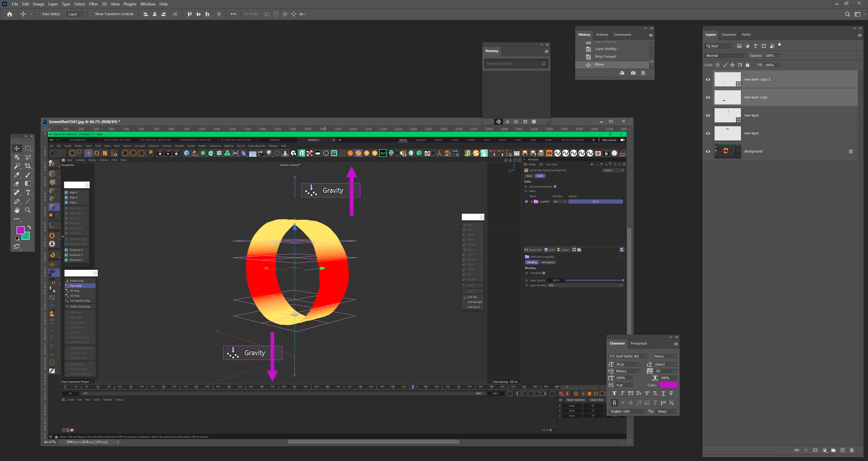Open the Normal blend mode dropdown
Screen dimensions: 868x461
[x=726, y=56]
